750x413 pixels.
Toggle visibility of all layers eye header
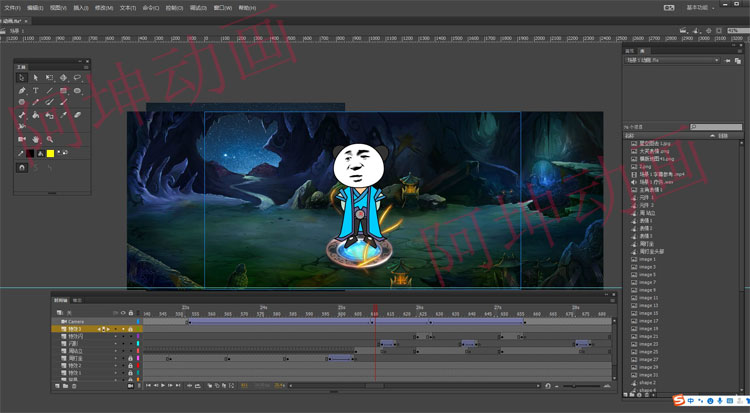coord(123,313)
